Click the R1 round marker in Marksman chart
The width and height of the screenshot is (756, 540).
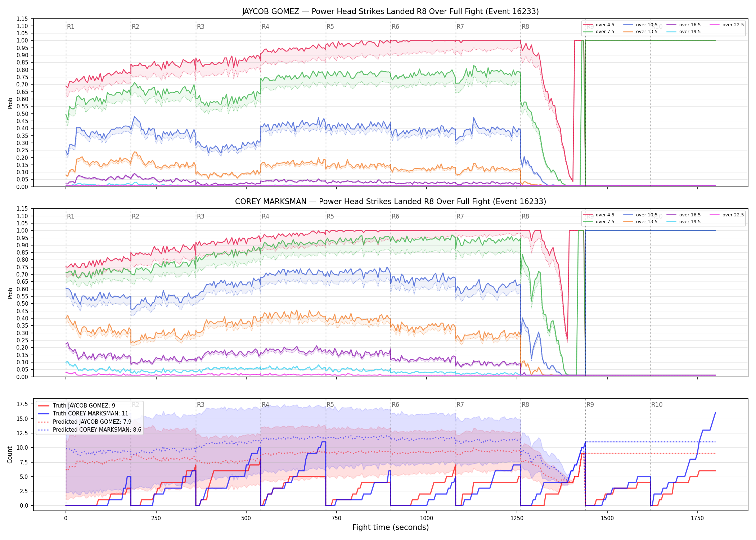(71, 216)
